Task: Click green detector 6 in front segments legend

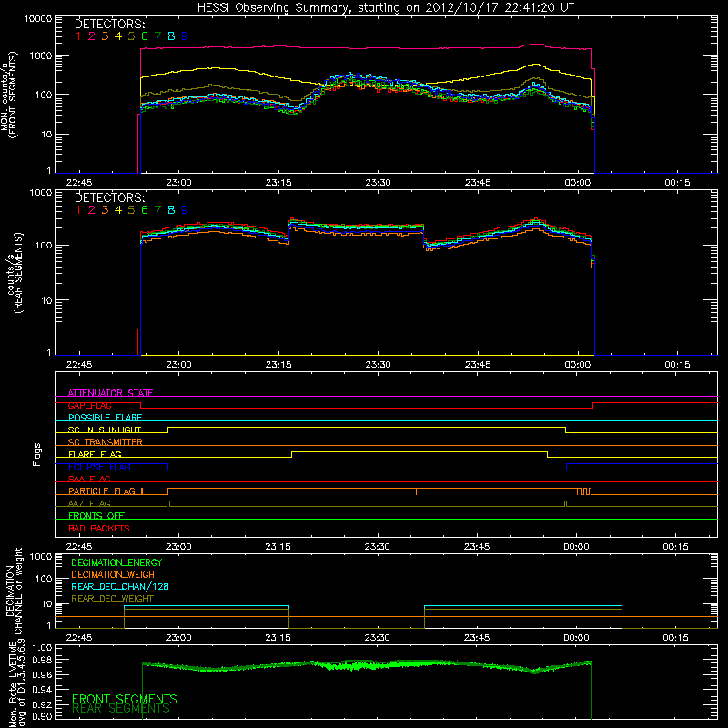Action: tap(145, 36)
